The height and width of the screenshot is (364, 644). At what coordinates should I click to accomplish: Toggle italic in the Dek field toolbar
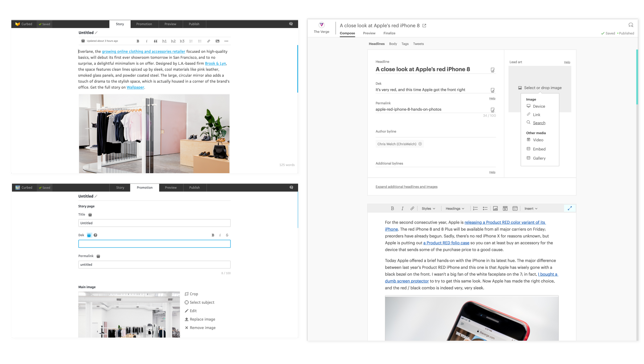point(220,235)
